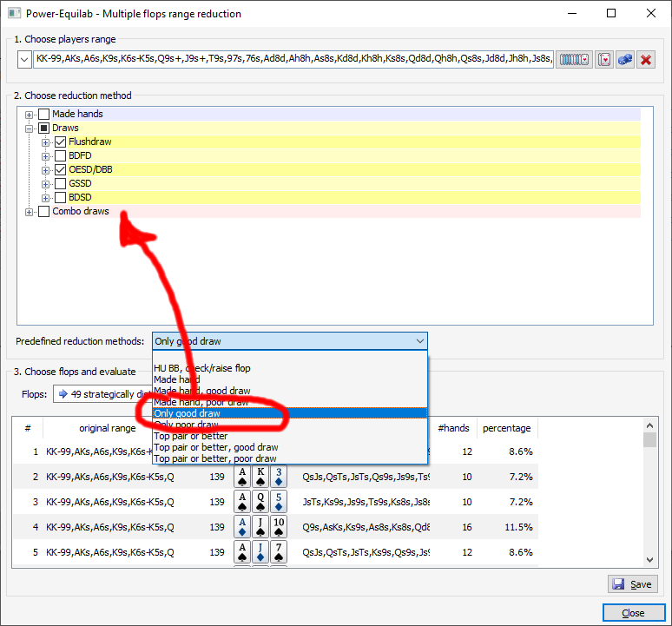Click the card selection icon beside range

(604, 59)
